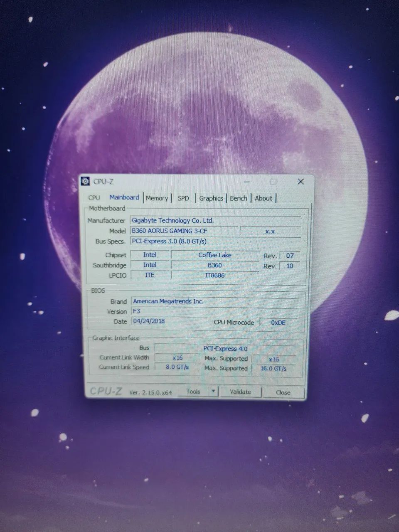Click the Validate button
Viewport: 399px width, 532px height.
tap(241, 392)
